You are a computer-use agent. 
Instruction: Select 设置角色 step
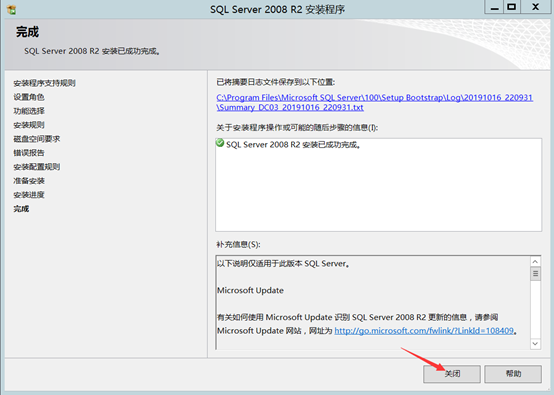click(x=29, y=97)
